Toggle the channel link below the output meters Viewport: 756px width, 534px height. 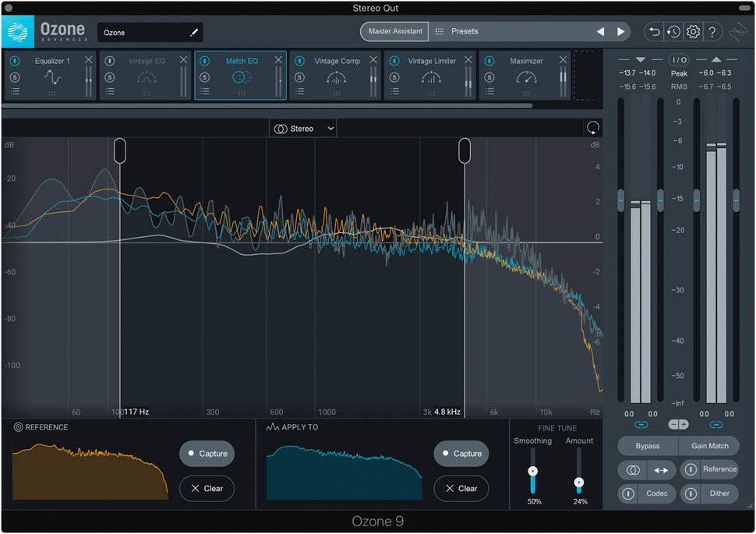[x=718, y=425]
